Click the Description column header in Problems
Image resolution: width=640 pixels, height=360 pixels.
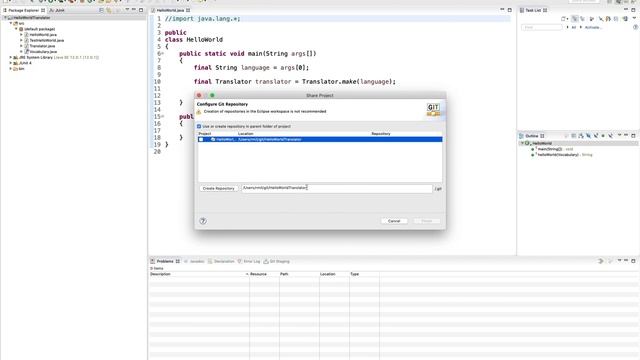coord(199,274)
